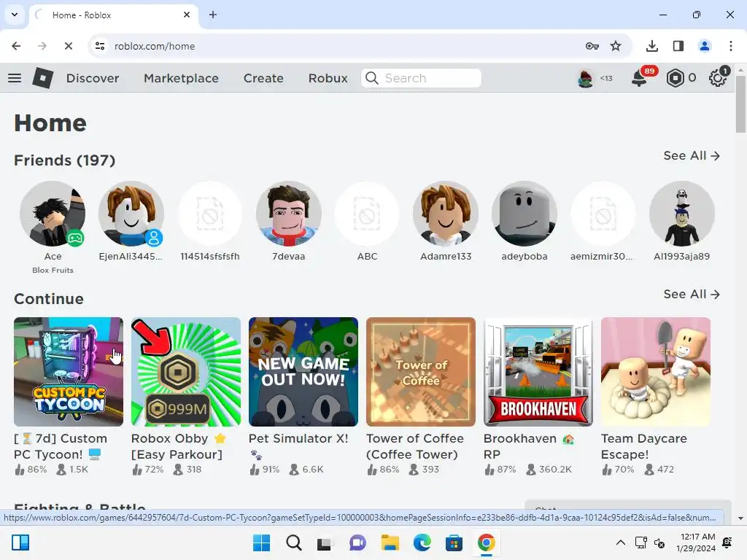Launch Microsoft Edge from the taskbar
Viewport: 747px width, 560px height.
[x=422, y=542]
